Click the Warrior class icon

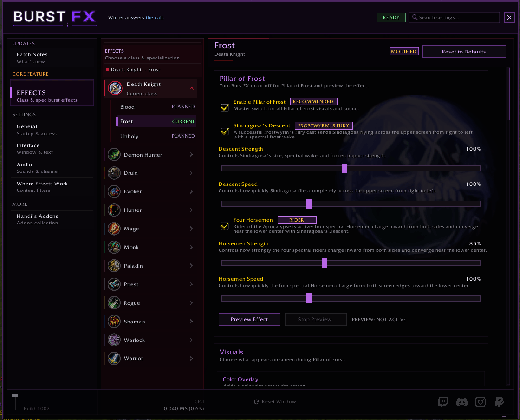[x=114, y=358]
